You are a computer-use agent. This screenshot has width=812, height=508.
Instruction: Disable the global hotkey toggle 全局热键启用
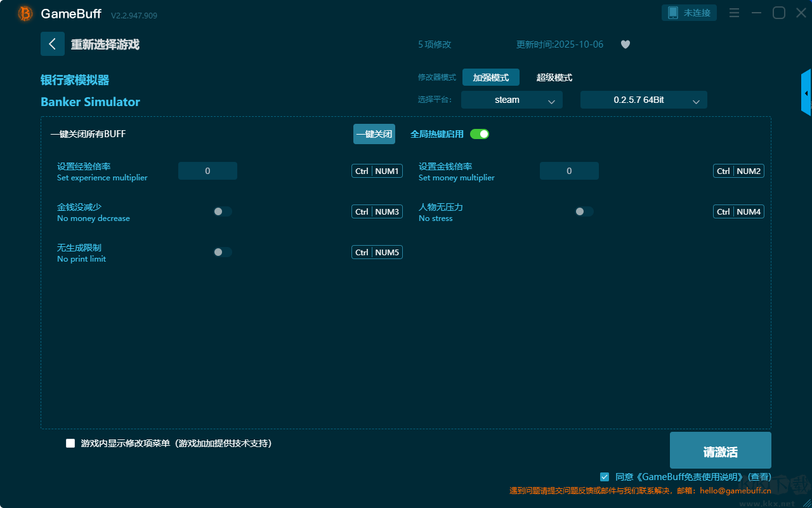pyautogui.click(x=480, y=134)
